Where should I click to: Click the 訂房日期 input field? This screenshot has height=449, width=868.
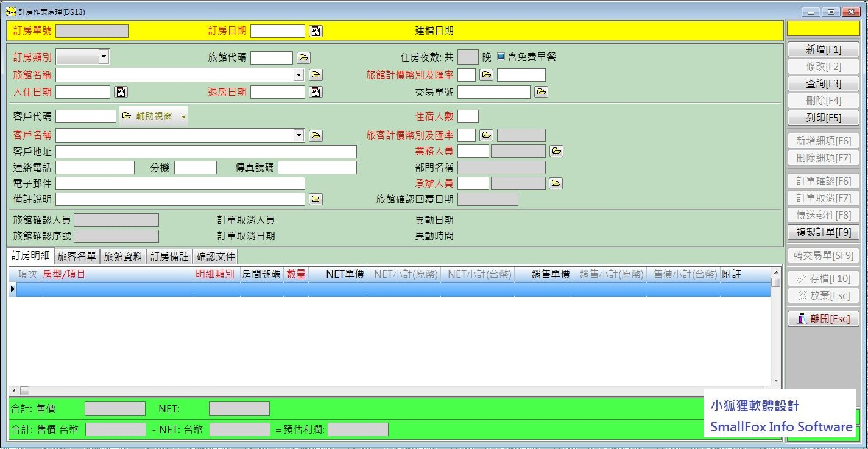click(278, 31)
